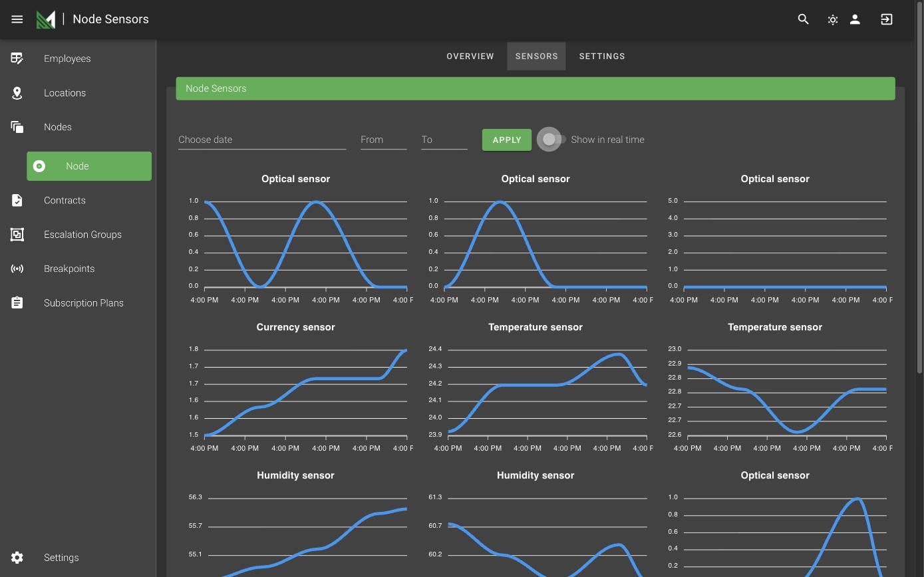
Task: Click the Node Sensors green banner
Action: (536, 88)
